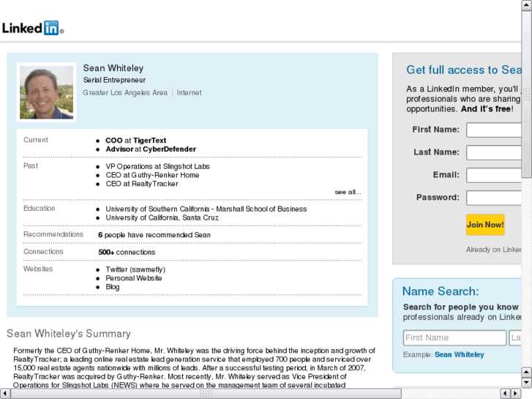532x399 pixels.
Task: Click First Name box in Name Search
Action: 454,338
